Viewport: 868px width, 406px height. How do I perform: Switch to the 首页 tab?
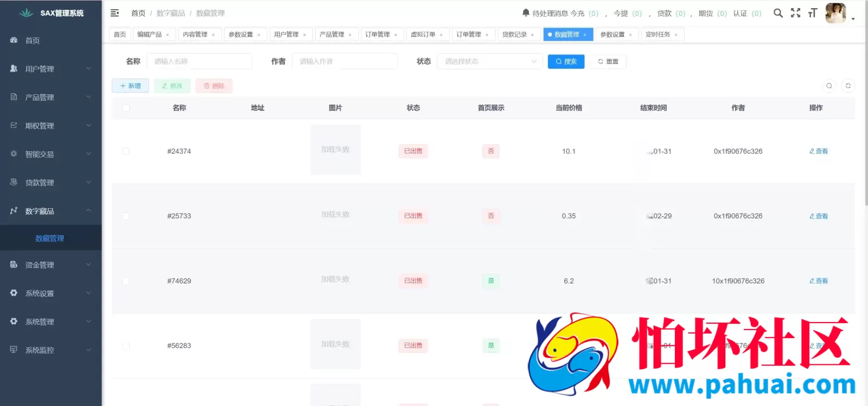tap(120, 34)
